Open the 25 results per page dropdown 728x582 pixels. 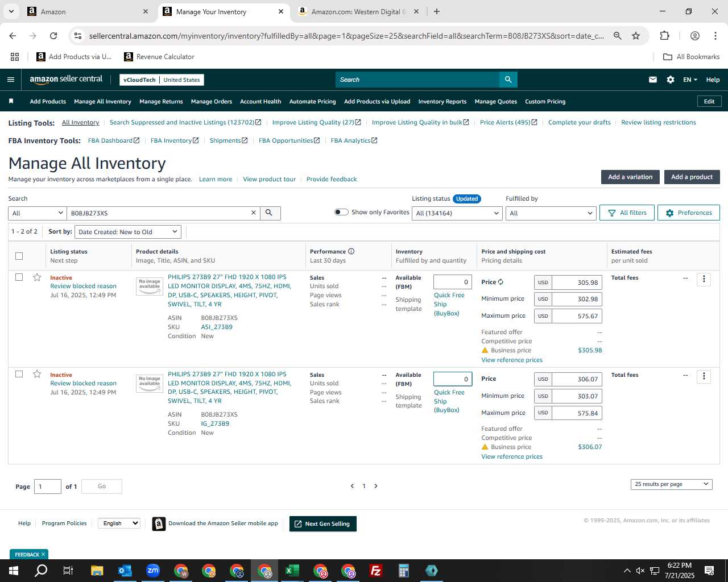click(671, 484)
